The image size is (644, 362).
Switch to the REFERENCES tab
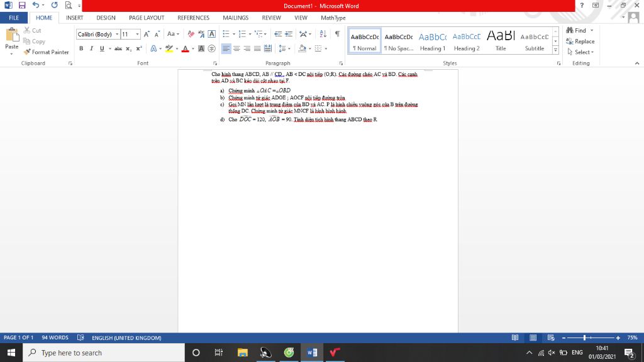[194, 18]
